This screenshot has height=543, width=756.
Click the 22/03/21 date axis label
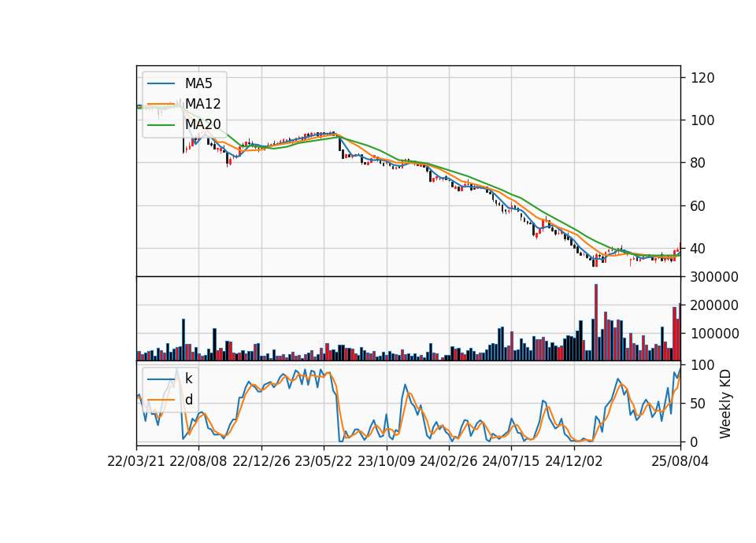click(136, 462)
